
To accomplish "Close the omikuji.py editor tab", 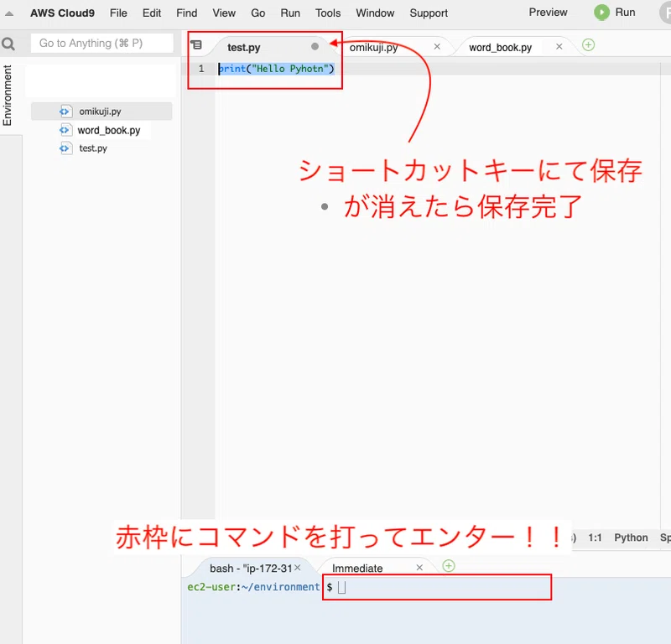I will [437, 47].
